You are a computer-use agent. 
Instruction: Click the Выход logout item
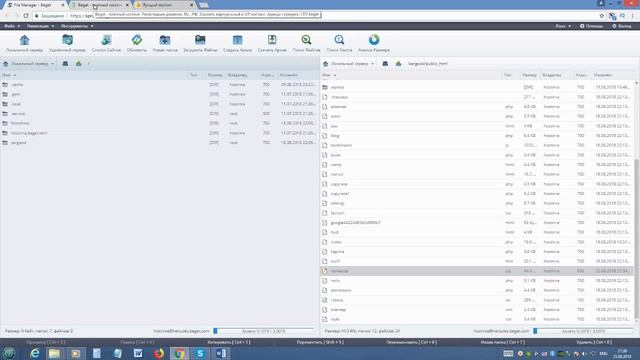[x=621, y=26]
